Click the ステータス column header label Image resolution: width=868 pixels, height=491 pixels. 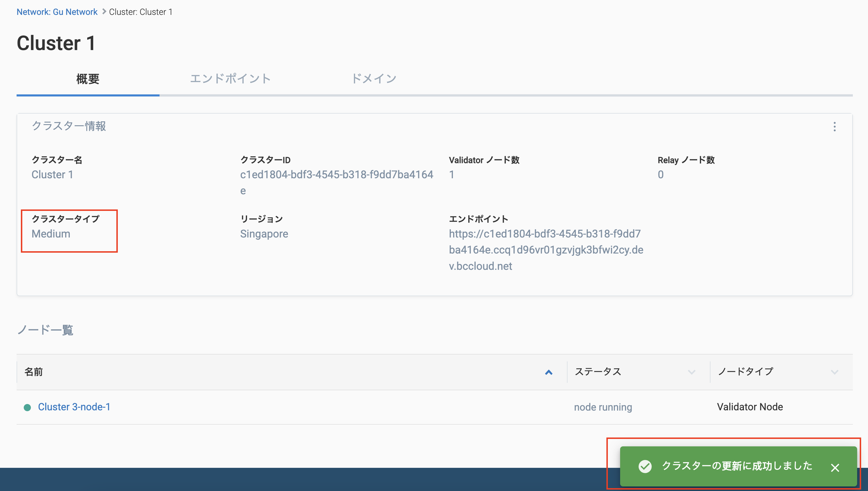[x=598, y=372]
